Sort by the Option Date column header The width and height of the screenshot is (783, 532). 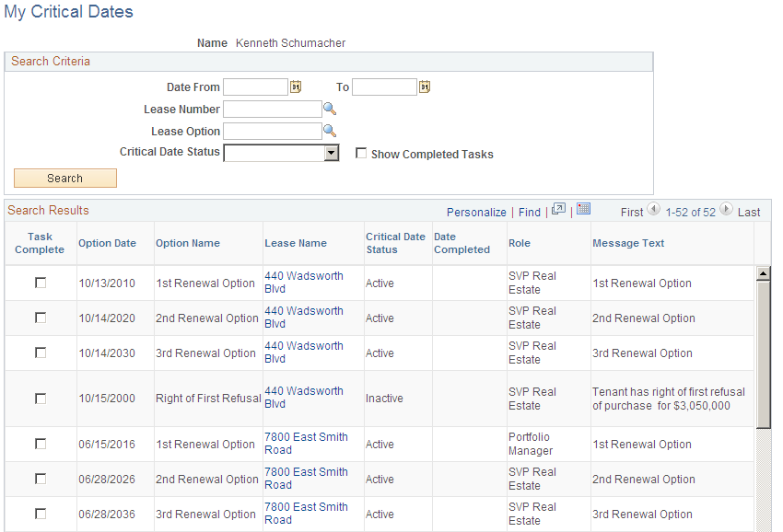107,243
